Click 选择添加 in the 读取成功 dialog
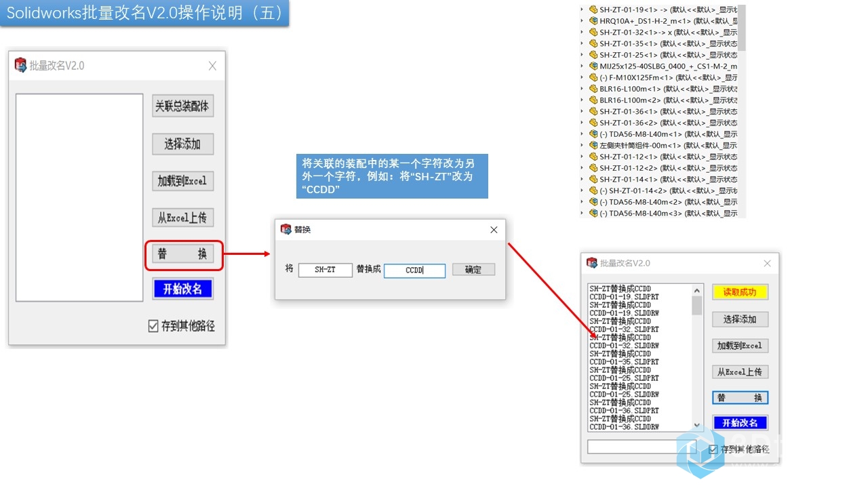868x488 pixels. pos(740,319)
